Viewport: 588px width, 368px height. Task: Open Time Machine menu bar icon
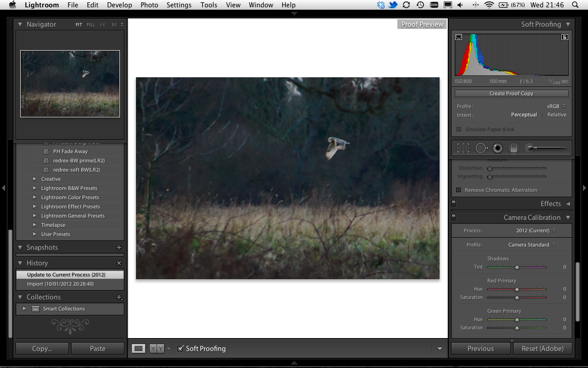click(x=420, y=5)
